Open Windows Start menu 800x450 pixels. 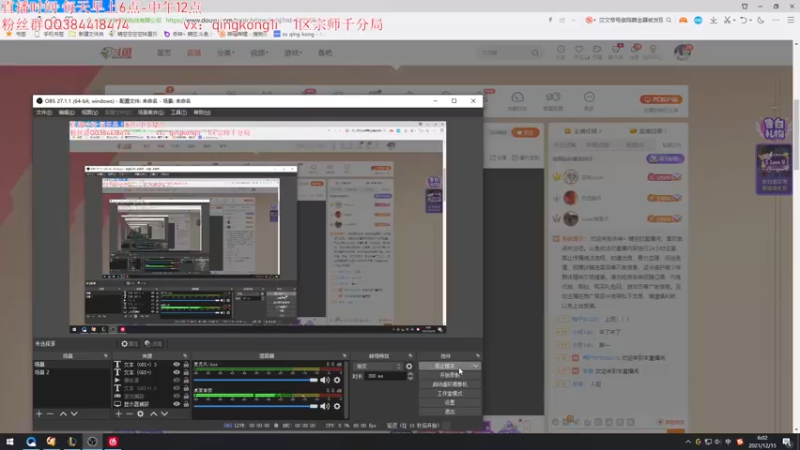pos(10,442)
